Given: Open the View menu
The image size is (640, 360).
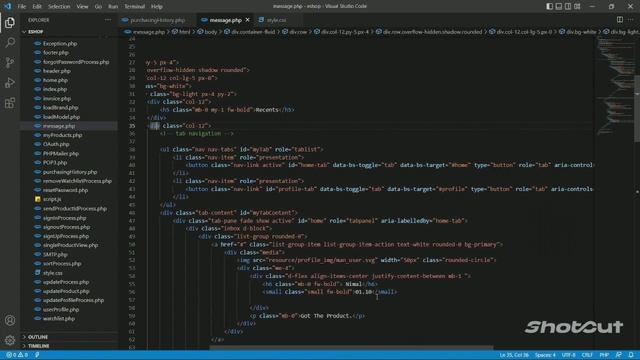Looking at the screenshot, I should coord(82,7).
